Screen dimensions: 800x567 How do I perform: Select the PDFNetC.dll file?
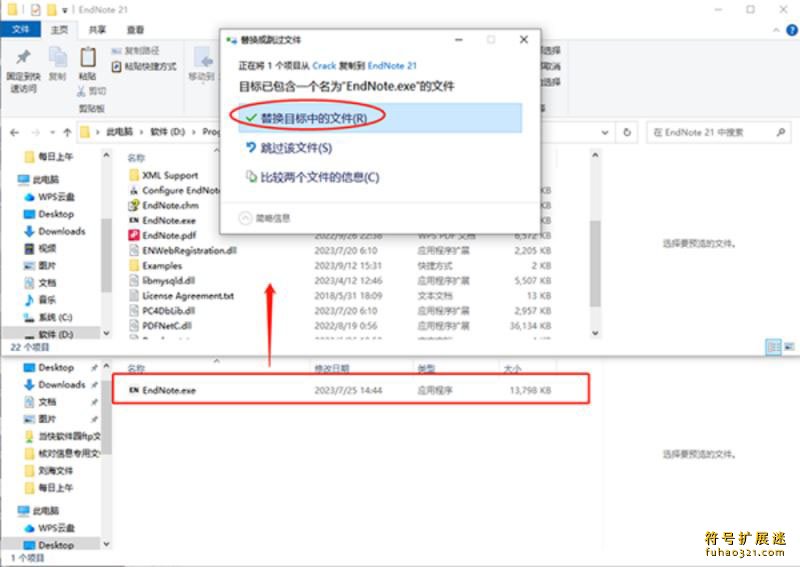161,326
